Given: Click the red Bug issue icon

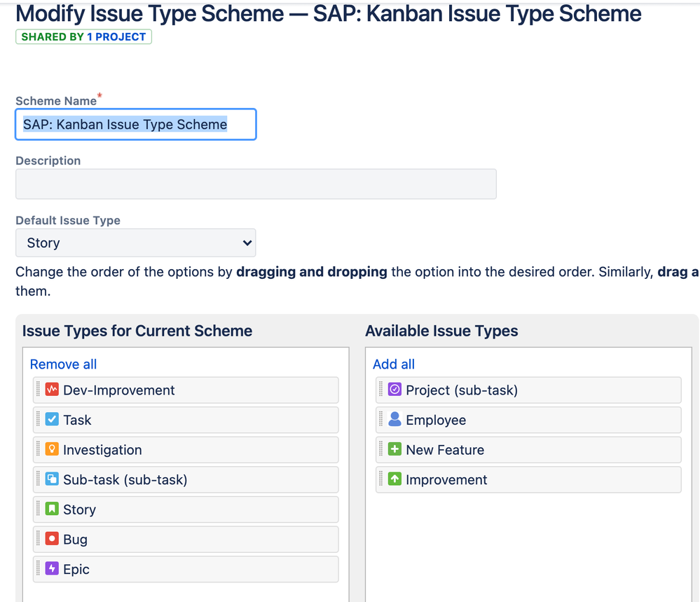Looking at the screenshot, I should tap(52, 539).
